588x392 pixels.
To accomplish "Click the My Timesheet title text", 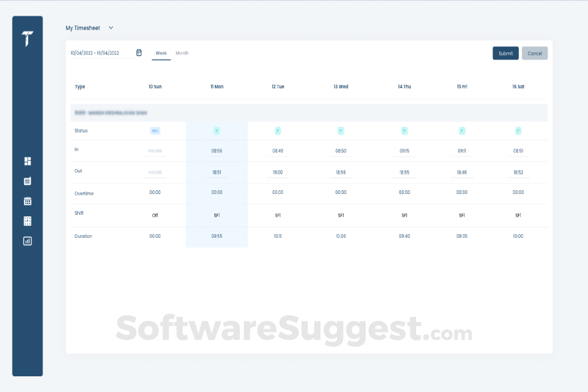I will (83, 28).
